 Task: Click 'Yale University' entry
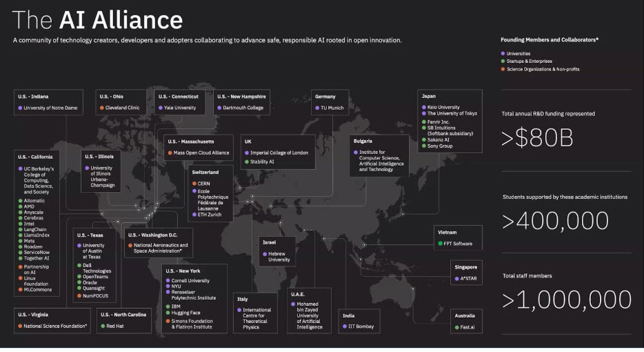pyautogui.click(x=180, y=108)
